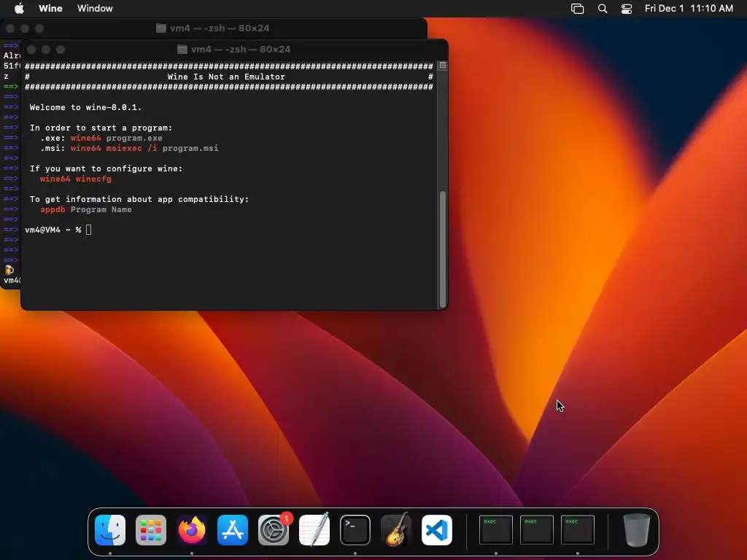Open App Store from the Dock
747x560 pixels.
coord(233,529)
